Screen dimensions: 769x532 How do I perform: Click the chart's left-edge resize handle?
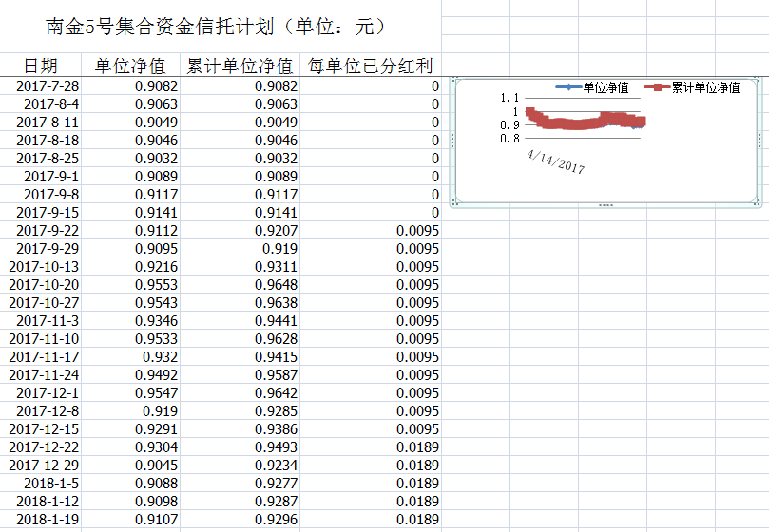(452, 141)
